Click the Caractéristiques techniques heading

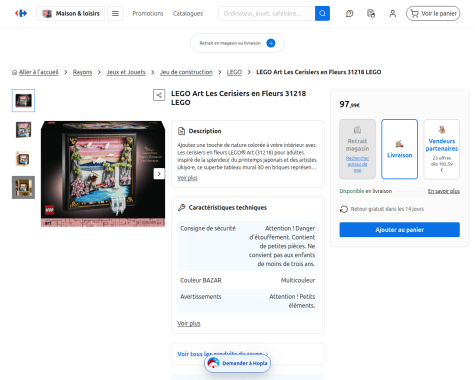(x=228, y=208)
